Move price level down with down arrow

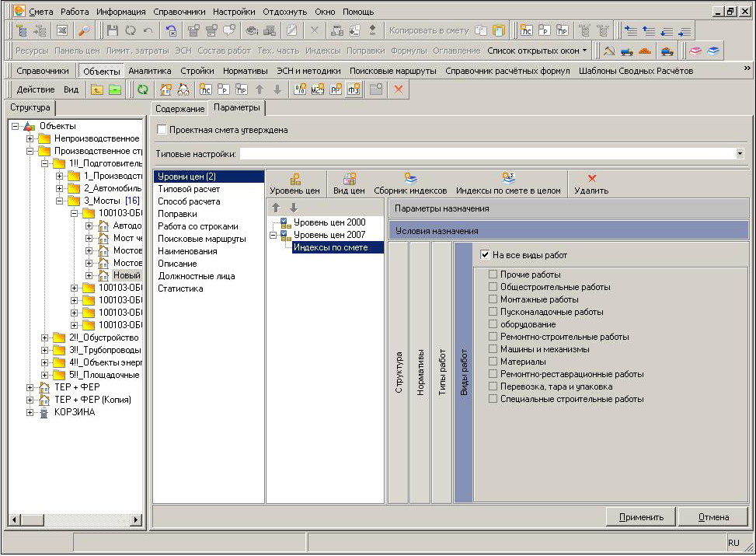[294, 208]
